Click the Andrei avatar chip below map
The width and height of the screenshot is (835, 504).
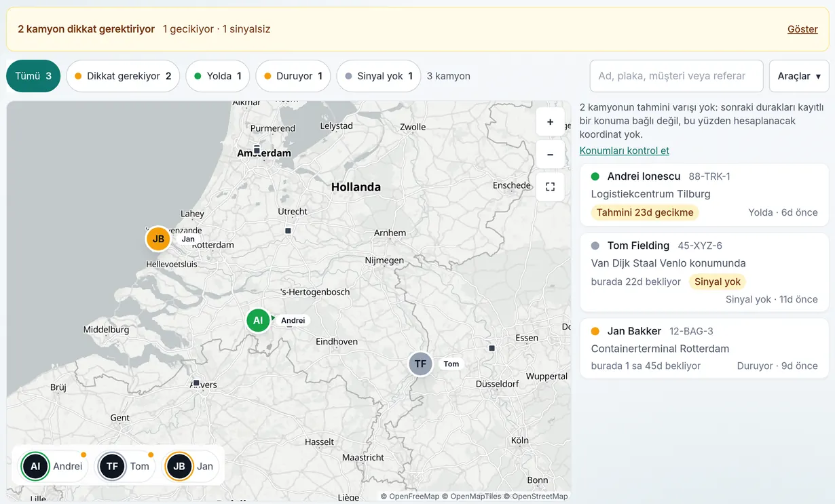pos(54,466)
